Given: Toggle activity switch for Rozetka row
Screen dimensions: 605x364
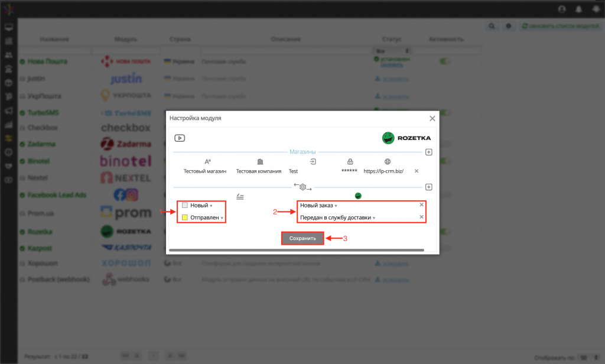Looking at the screenshot, I should pos(445,232).
